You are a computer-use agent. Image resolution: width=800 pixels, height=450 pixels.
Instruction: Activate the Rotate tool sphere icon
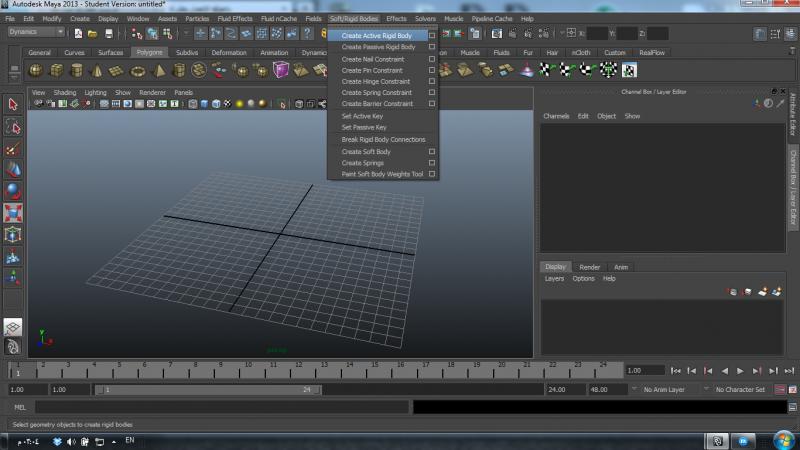13,192
